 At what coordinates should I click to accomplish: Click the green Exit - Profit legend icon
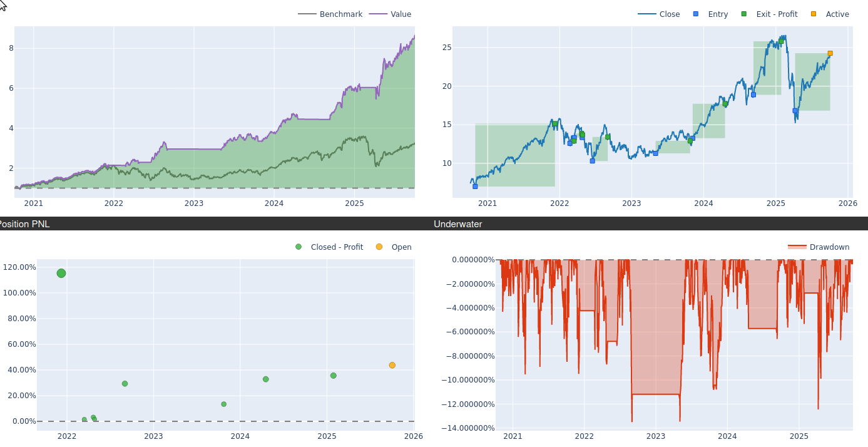point(744,14)
